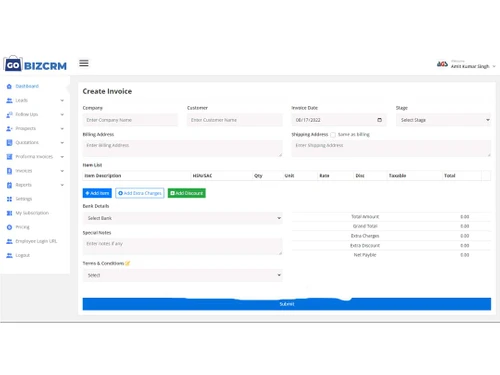Image resolution: width=500 pixels, height=375 pixels.
Task: Click the Billing Address textarea
Action: click(182, 148)
